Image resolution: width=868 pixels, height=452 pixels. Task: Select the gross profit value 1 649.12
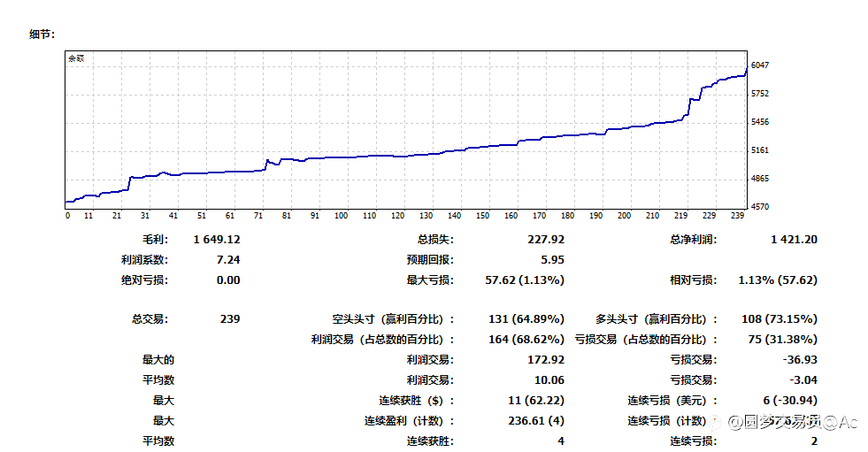point(217,240)
